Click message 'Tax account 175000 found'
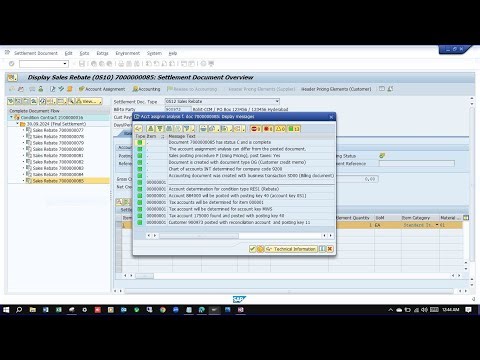Screen dimensions: 480x360 [226, 216]
